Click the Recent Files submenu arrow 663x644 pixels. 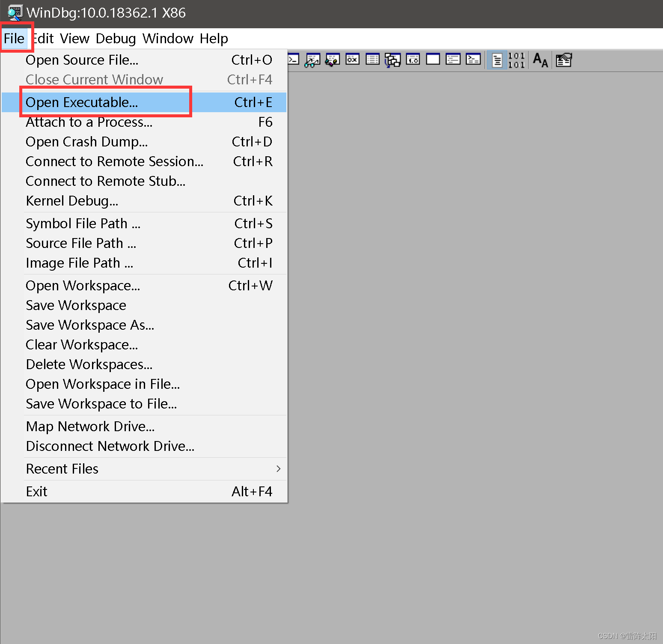click(x=279, y=469)
